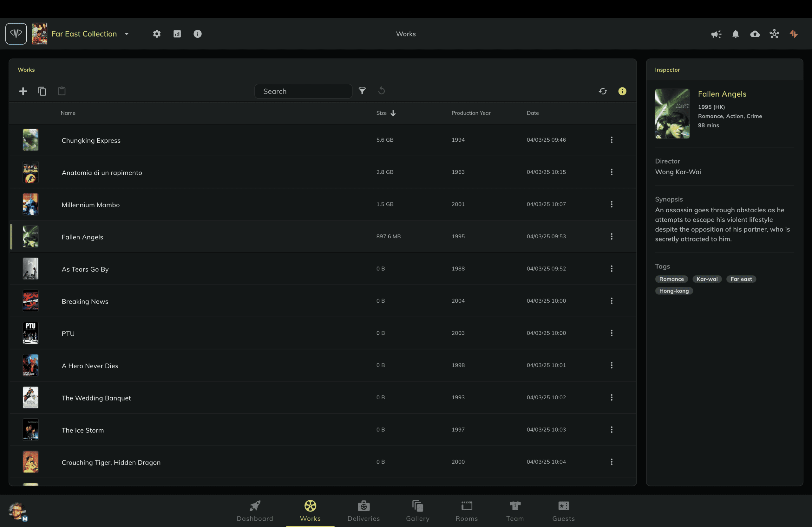Refresh the works list with sync icon
Screen dimensions: 812x527
tap(603, 91)
